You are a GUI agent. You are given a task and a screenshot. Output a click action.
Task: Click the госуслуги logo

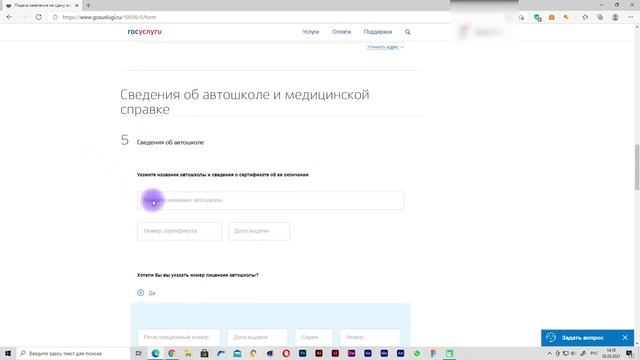click(x=144, y=31)
